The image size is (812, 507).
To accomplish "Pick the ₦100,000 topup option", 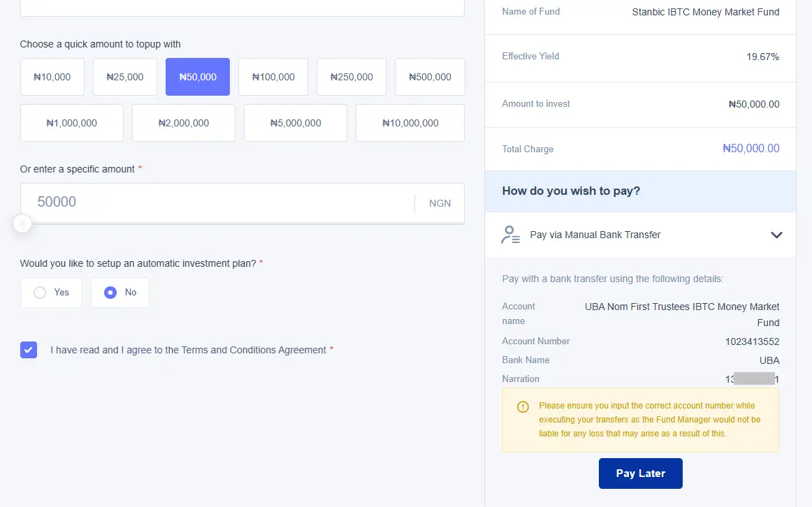I will [x=273, y=77].
